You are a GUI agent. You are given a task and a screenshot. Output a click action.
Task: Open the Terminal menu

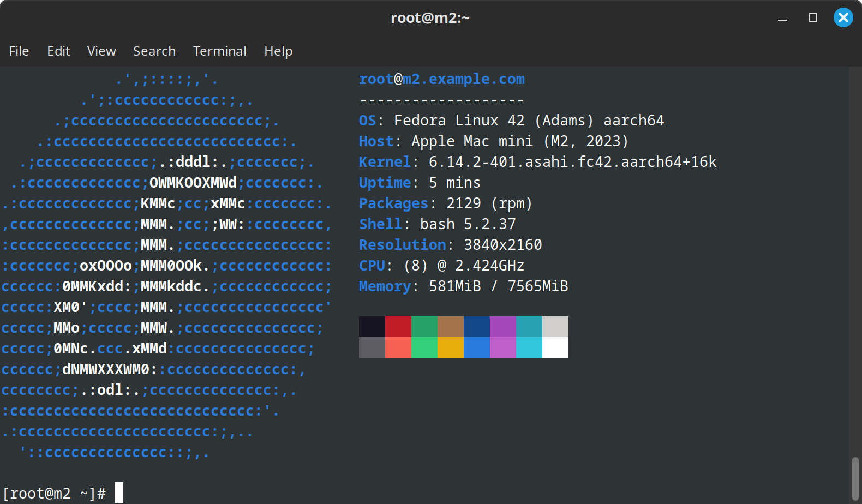(x=220, y=51)
